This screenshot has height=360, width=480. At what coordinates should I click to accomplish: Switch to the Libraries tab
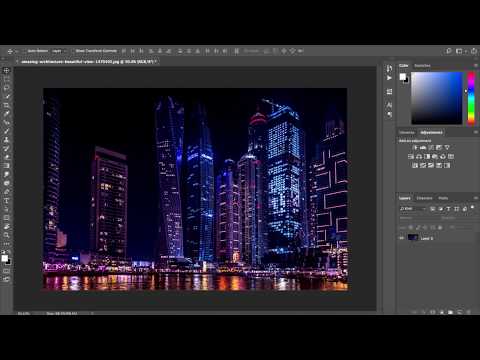click(x=406, y=132)
